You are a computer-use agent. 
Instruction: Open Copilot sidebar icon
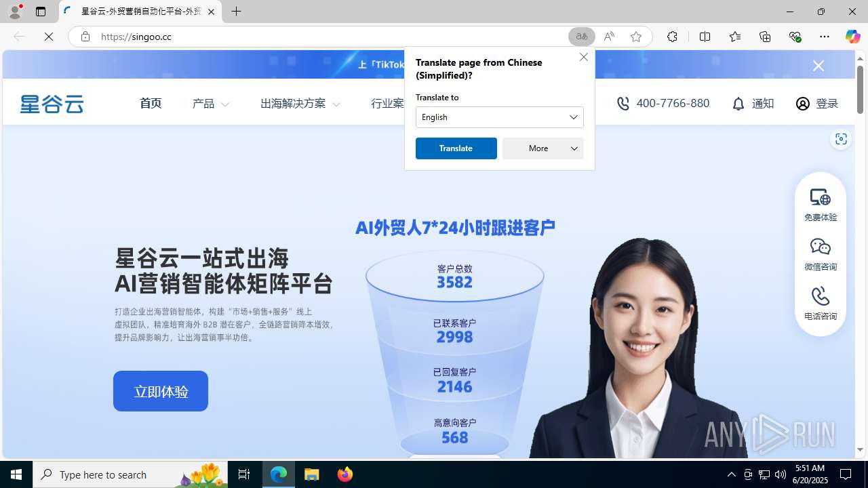tap(852, 37)
